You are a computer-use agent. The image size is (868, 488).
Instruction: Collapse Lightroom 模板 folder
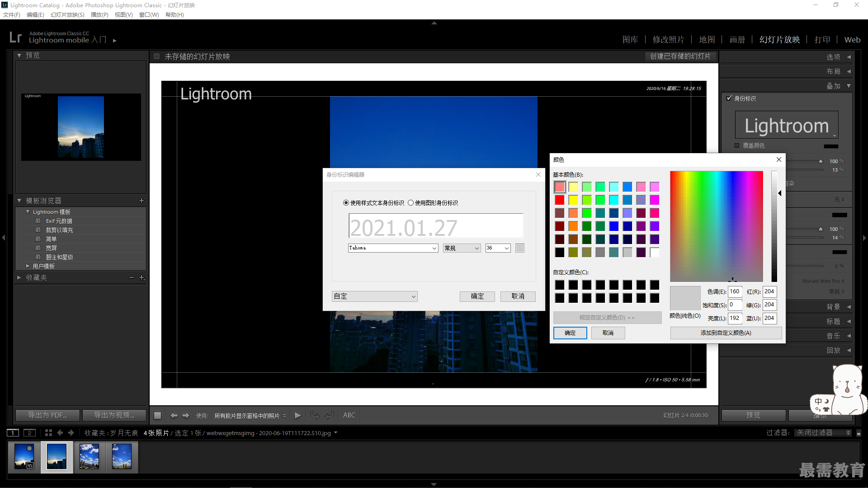tap(28, 212)
